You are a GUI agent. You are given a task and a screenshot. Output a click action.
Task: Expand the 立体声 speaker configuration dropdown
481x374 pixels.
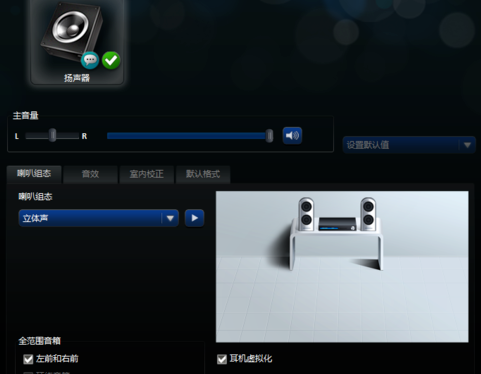[99, 218]
